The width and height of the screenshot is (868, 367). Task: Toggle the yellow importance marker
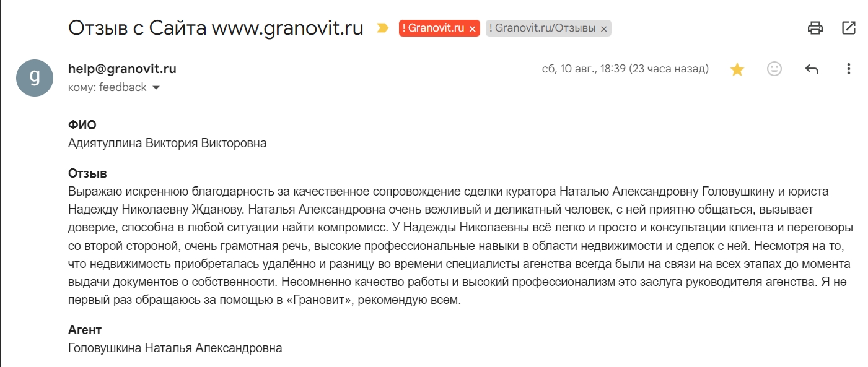coord(383,28)
